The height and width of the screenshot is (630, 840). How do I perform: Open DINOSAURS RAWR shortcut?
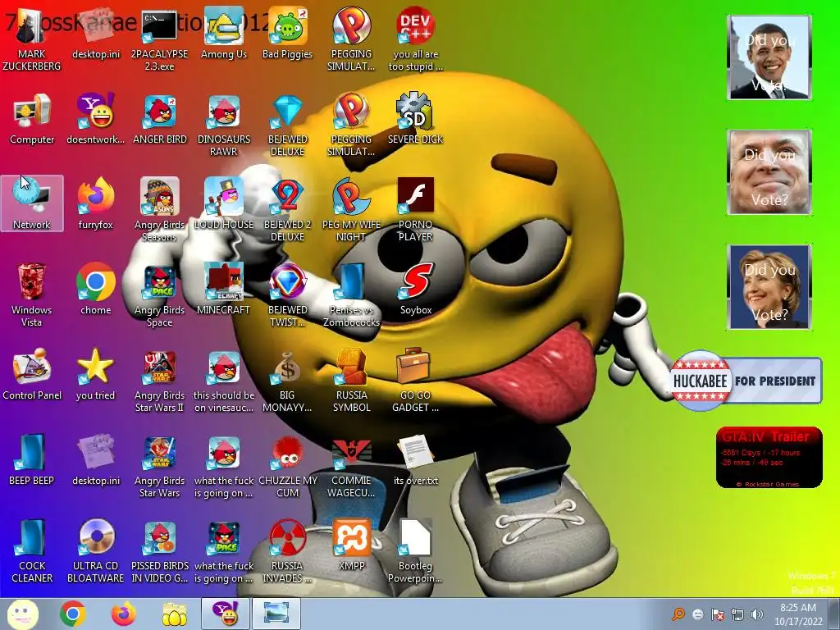(223, 125)
